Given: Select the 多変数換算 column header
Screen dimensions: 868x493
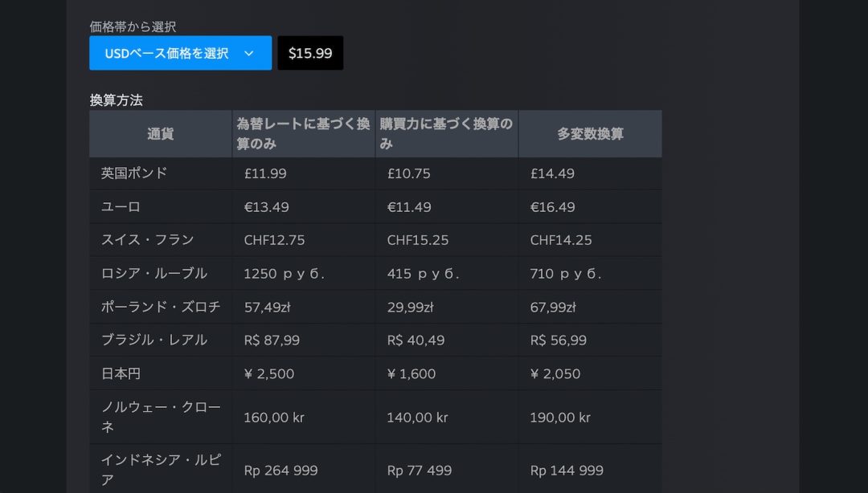Looking at the screenshot, I should point(590,134).
